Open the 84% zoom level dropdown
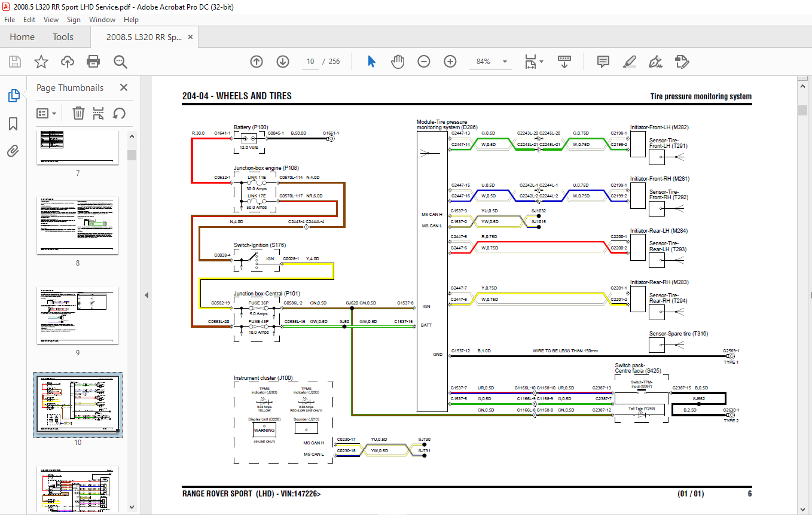 coord(505,62)
